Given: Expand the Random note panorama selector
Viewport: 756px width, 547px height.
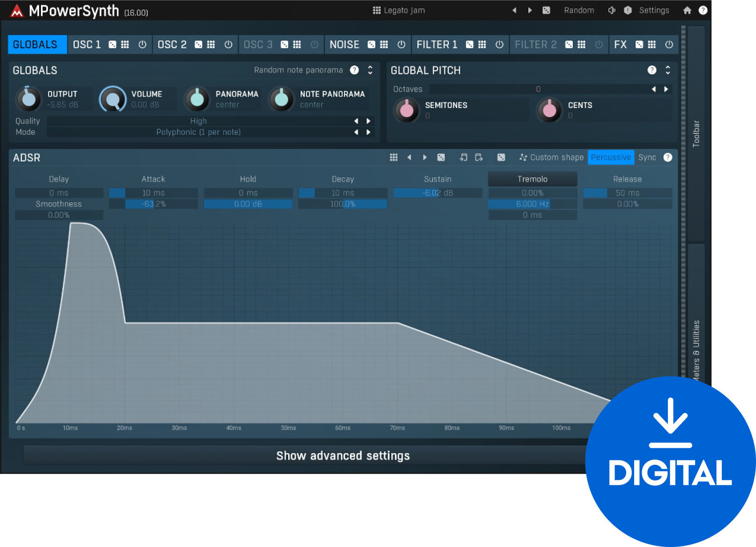Looking at the screenshot, I should (x=369, y=70).
